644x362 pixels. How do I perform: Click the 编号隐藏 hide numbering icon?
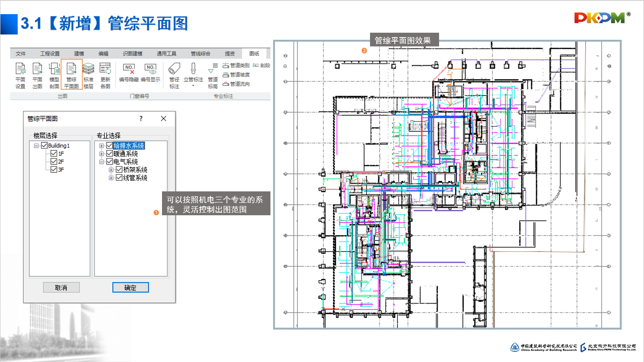pos(129,72)
